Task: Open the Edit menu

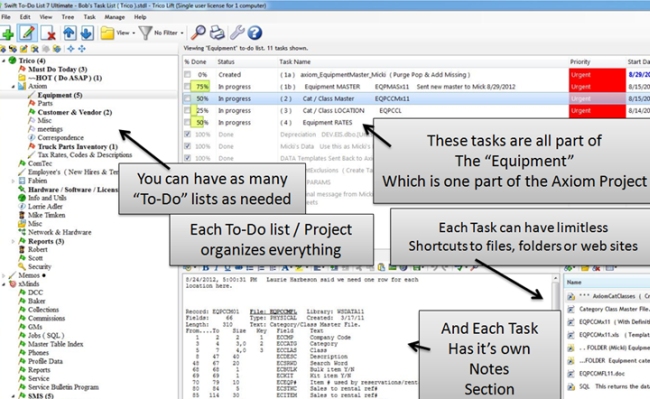Action: 25,17
